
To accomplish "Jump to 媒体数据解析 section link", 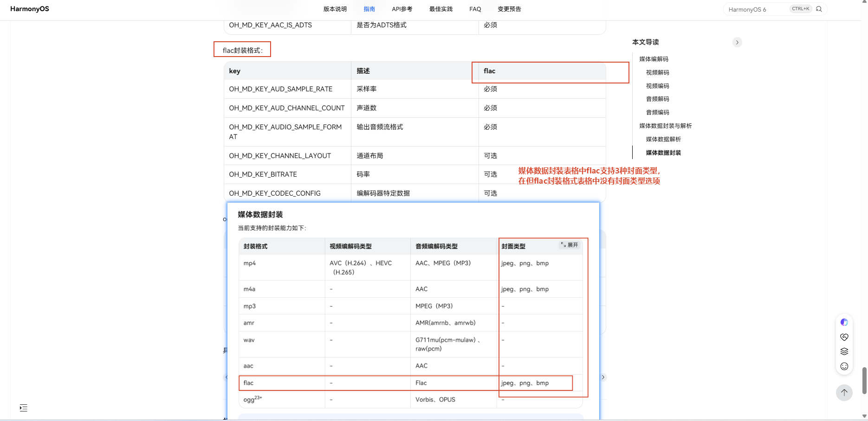I will click(664, 139).
